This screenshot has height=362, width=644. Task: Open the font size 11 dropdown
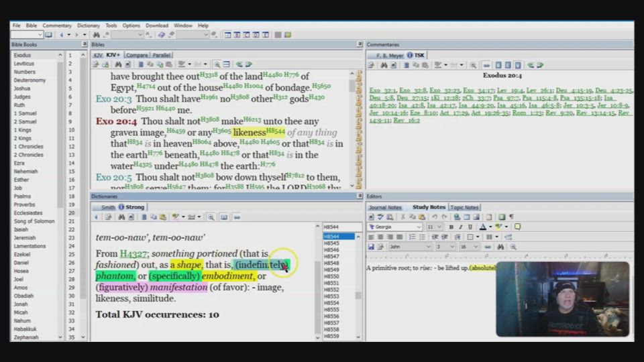click(440, 227)
